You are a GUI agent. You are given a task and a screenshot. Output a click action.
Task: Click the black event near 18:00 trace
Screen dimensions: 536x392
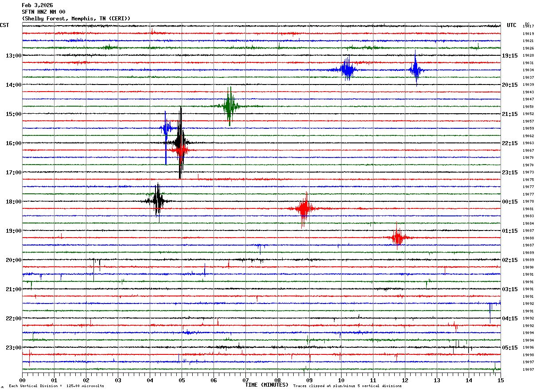point(158,201)
